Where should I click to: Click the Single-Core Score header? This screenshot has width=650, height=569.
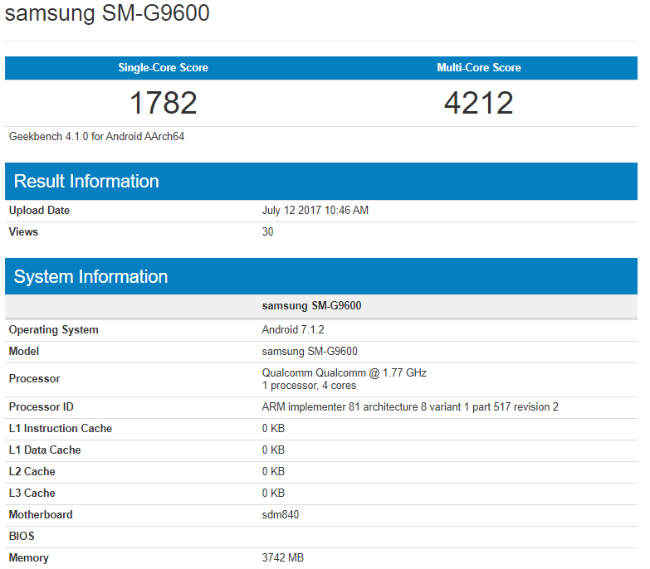tap(163, 68)
